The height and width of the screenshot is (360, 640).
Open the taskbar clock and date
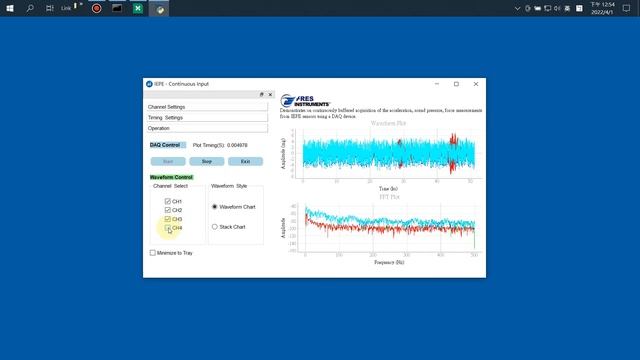602,8
